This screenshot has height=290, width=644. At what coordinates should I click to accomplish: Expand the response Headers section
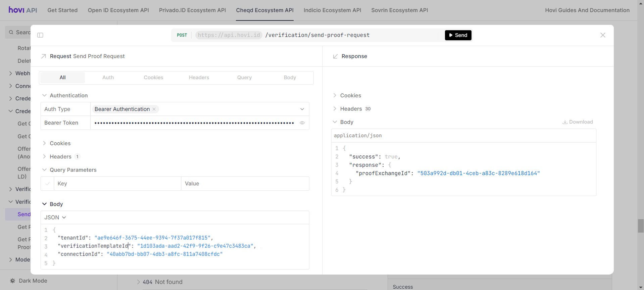tap(351, 109)
